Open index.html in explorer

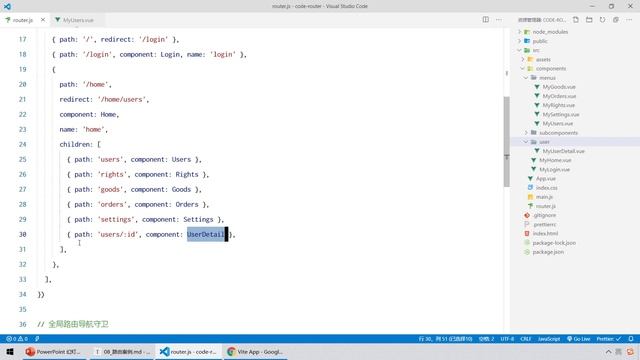tap(545, 233)
